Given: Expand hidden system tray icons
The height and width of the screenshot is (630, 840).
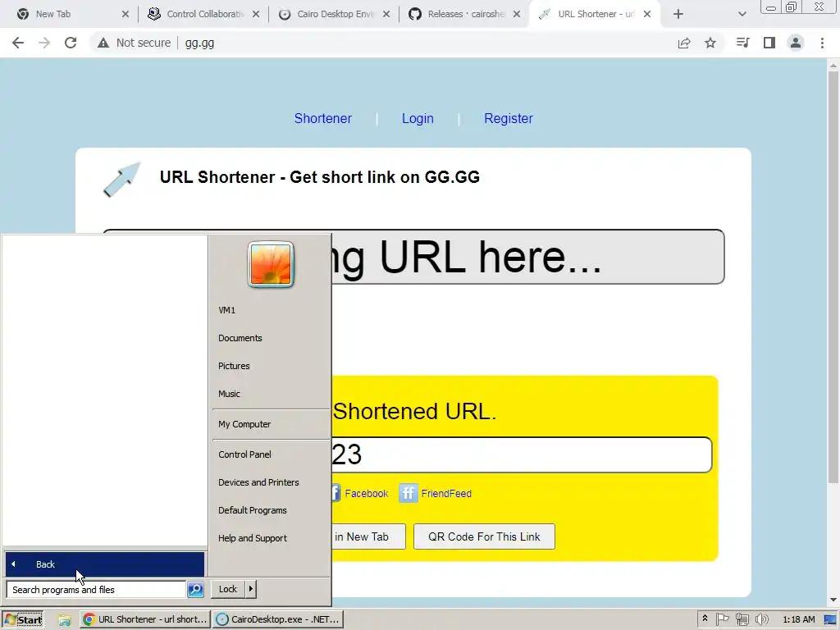Looking at the screenshot, I should pyautogui.click(x=705, y=619).
